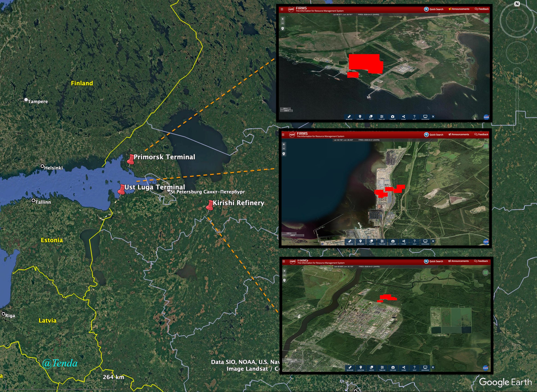This screenshot has width=537, height=392.
Task: Click Measure tool in top FIRMS panel
Action: (349, 117)
